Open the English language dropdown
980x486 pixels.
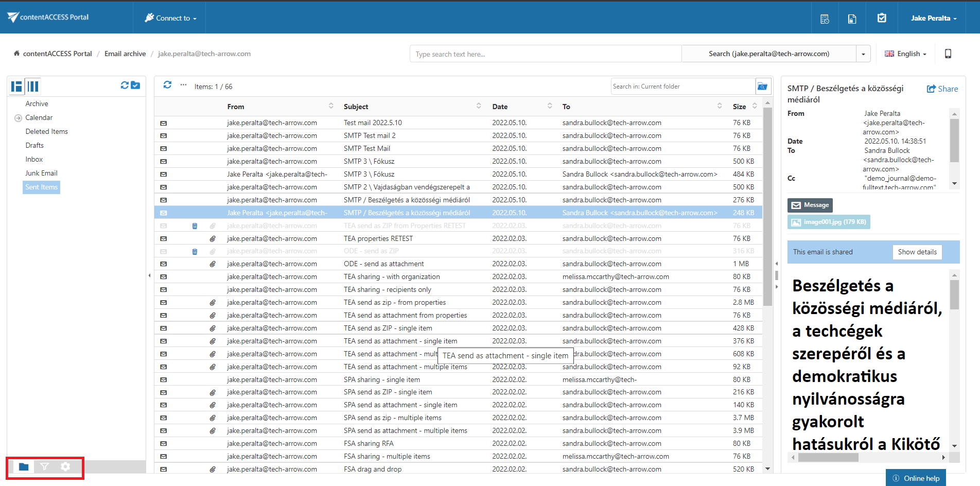pos(905,54)
